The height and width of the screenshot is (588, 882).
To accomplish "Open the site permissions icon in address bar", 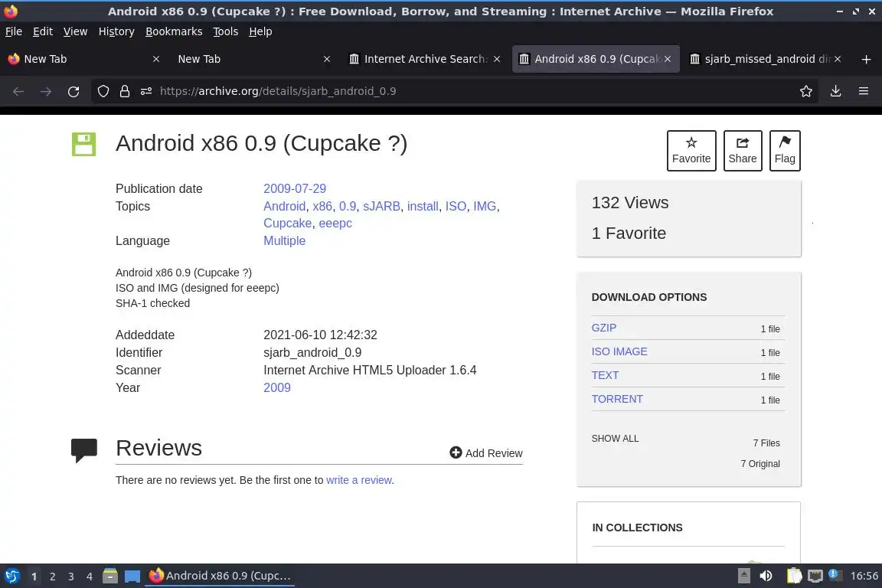I will pos(146,91).
